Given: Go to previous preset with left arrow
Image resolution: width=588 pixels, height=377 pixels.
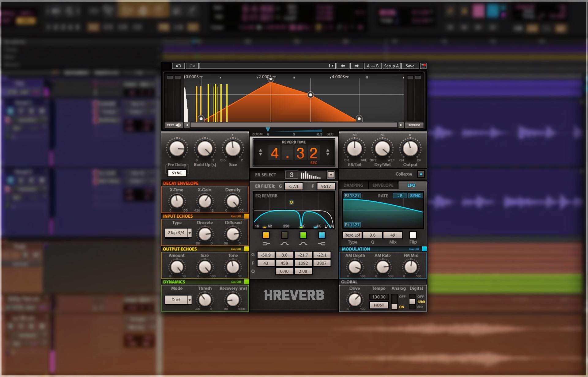Looking at the screenshot, I should [x=343, y=66].
